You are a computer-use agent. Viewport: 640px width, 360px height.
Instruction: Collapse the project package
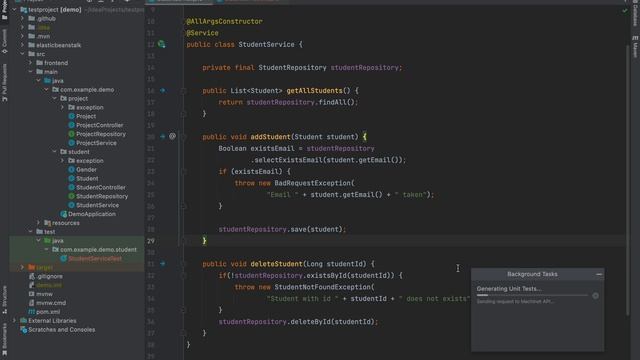click(x=55, y=98)
